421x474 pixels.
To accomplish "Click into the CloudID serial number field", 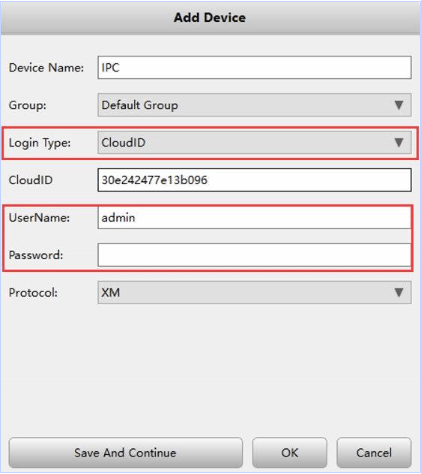I will (x=254, y=180).
